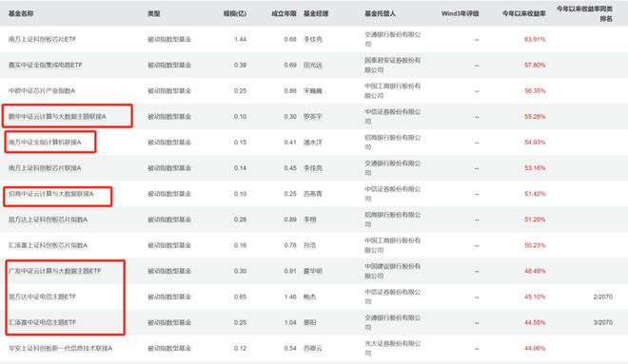
Task: Sort by the 成立年限 column header
Action: point(284,13)
